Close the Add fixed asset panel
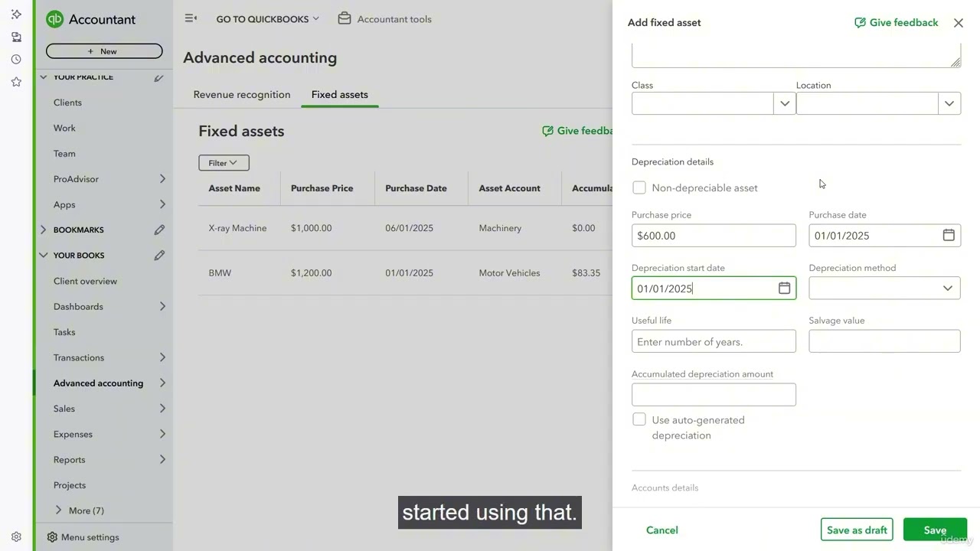The height and width of the screenshot is (551, 980). click(959, 23)
